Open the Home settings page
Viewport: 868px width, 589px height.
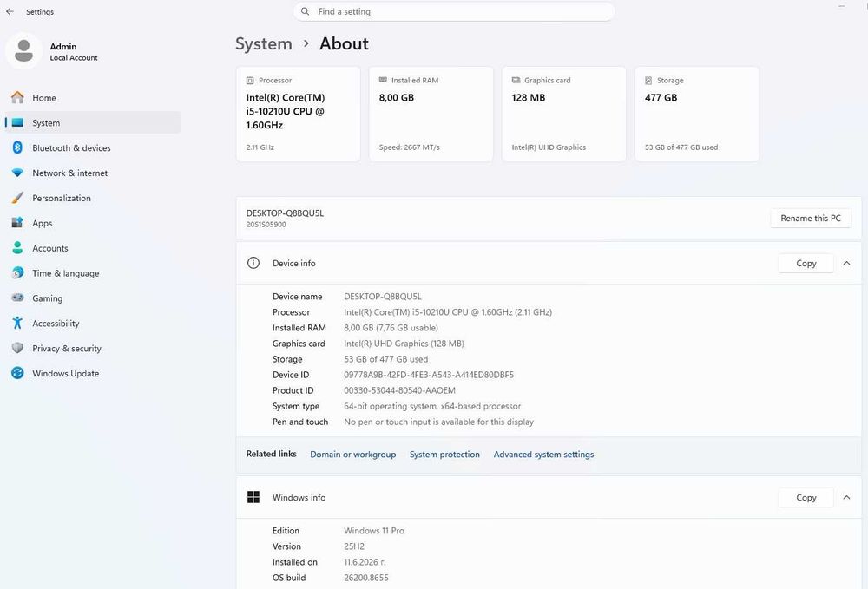[x=93, y=98]
